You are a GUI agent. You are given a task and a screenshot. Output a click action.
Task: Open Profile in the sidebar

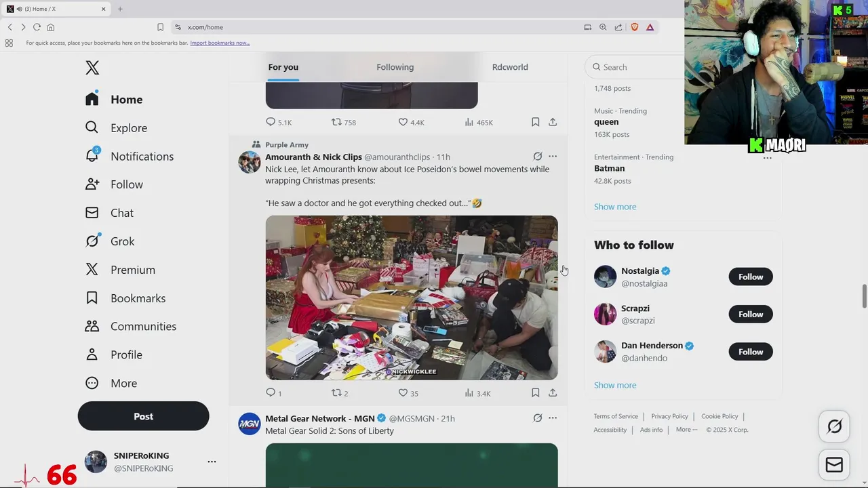pos(113,354)
